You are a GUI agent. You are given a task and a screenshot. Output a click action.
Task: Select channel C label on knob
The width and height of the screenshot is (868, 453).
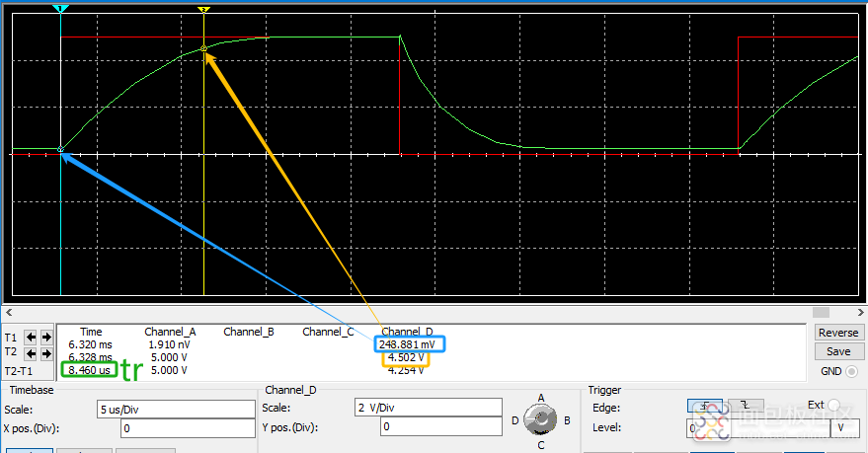pos(541,445)
